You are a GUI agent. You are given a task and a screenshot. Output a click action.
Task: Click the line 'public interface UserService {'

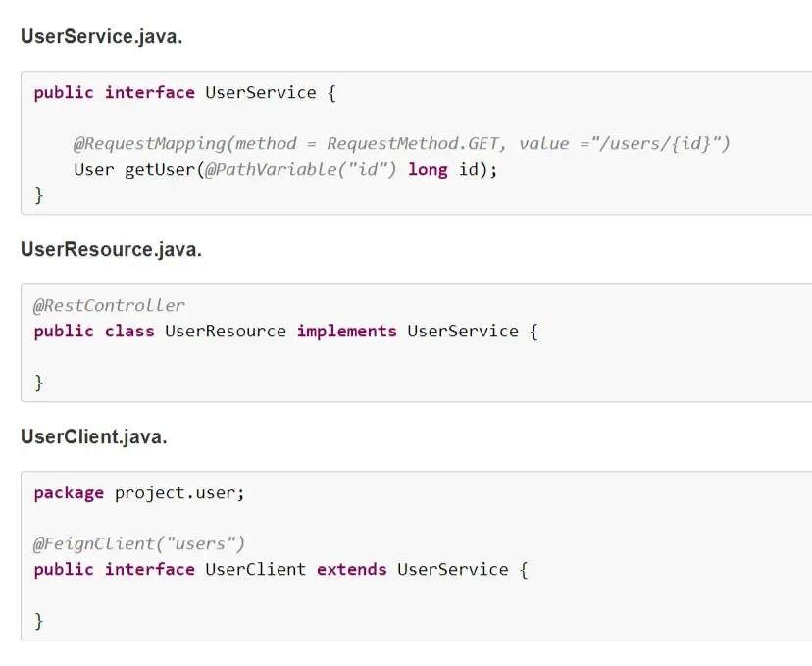click(x=185, y=93)
